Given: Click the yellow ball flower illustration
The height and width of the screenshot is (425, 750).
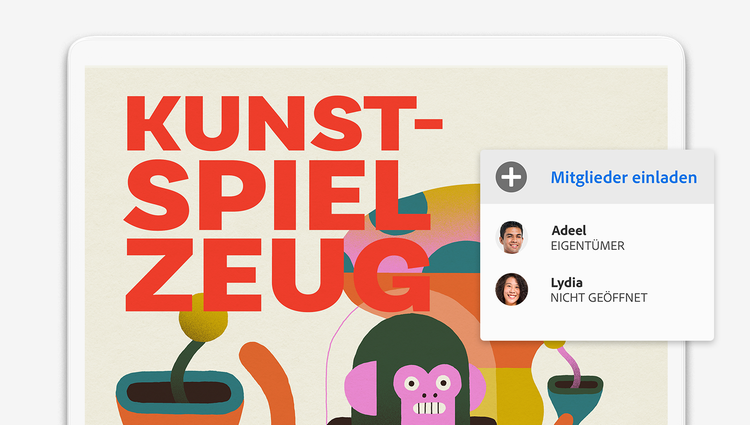Looking at the screenshot, I should pyautogui.click(x=203, y=317).
